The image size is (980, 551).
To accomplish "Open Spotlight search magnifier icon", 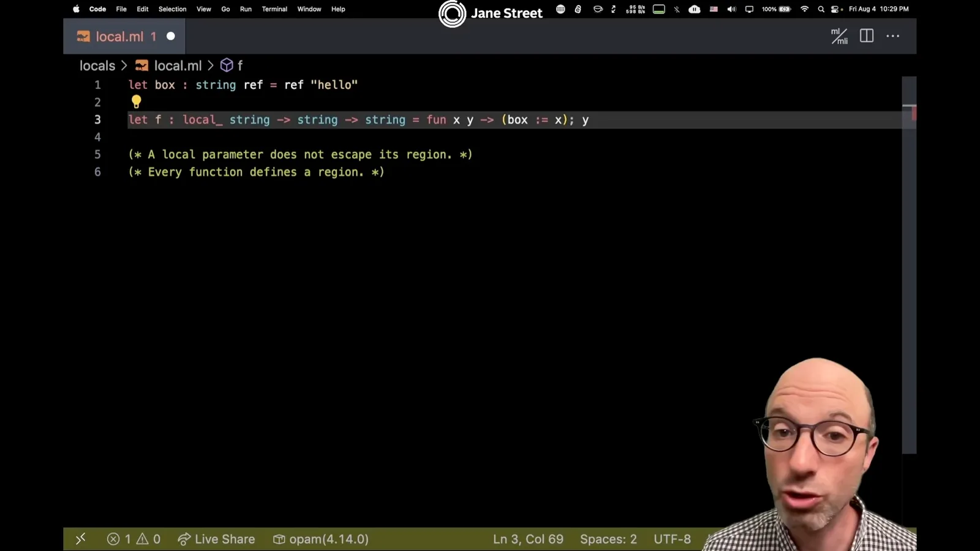I will [x=821, y=9].
